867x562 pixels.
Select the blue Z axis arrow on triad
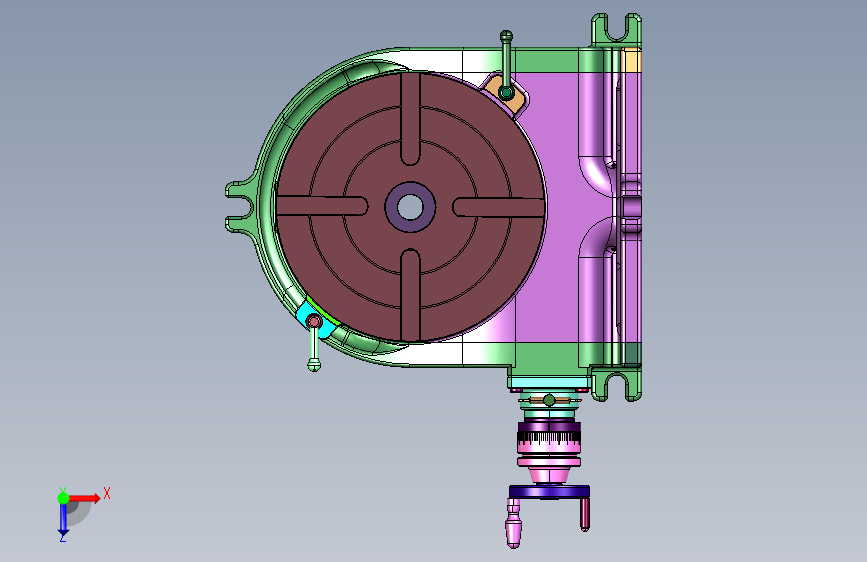pyautogui.click(x=63, y=519)
